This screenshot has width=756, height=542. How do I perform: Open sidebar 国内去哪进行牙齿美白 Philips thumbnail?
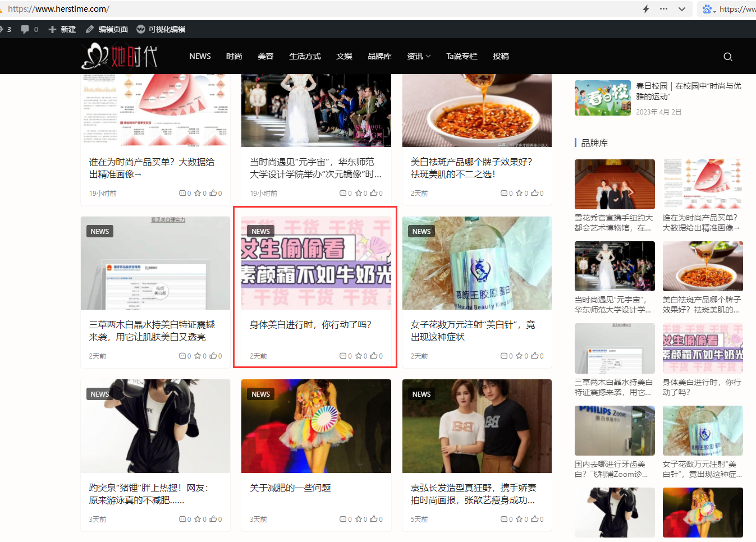click(615, 430)
